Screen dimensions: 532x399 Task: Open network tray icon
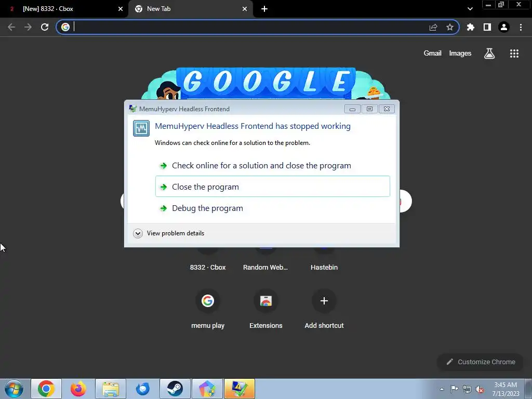click(467, 389)
